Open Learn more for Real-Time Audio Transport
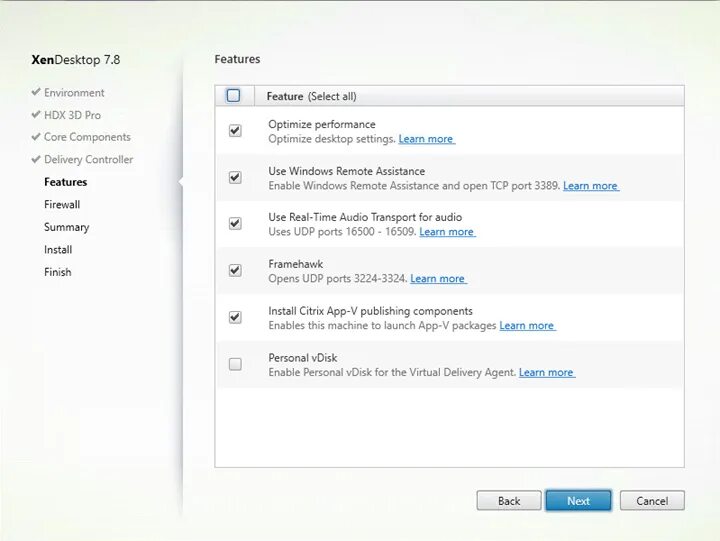Viewport: 720px width, 541px height. click(x=447, y=231)
